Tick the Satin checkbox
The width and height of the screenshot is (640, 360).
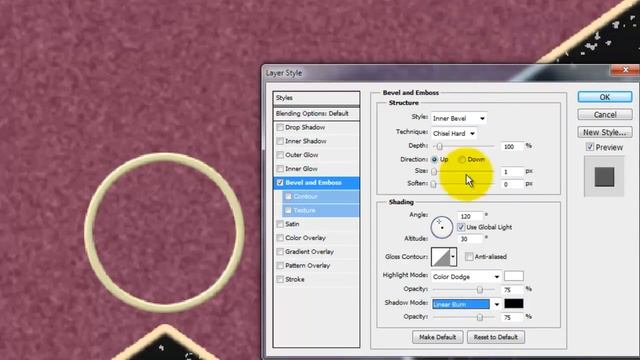[280, 224]
